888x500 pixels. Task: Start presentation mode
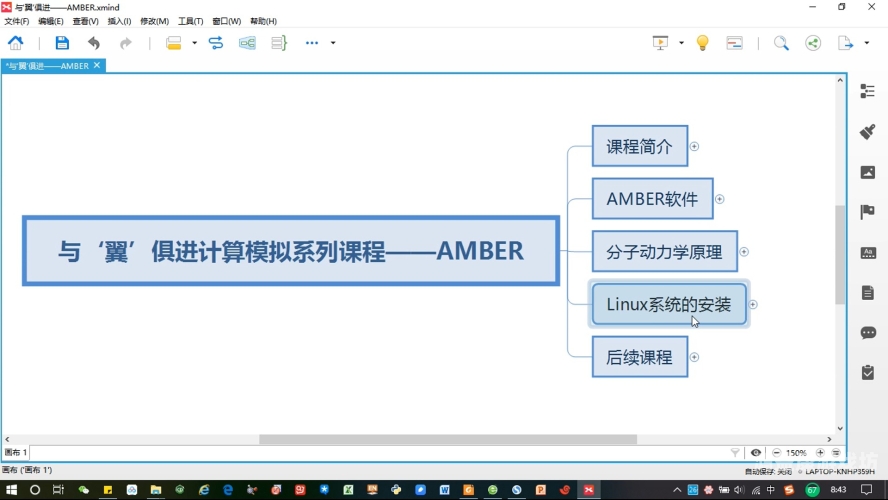pyautogui.click(x=660, y=43)
